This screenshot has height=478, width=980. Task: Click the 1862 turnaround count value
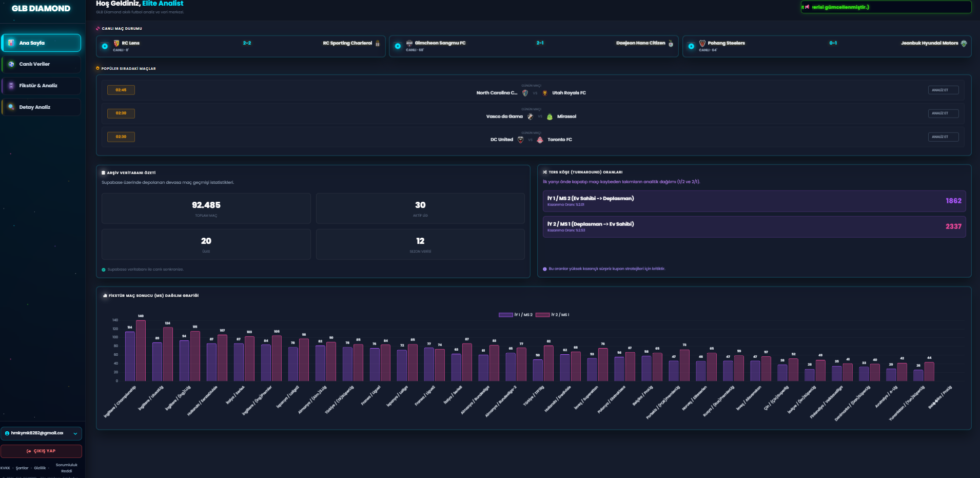[x=953, y=201]
